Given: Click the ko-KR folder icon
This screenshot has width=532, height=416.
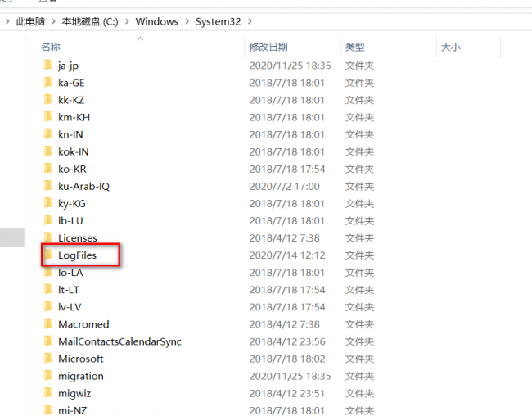Looking at the screenshot, I should [x=48, y=169].
